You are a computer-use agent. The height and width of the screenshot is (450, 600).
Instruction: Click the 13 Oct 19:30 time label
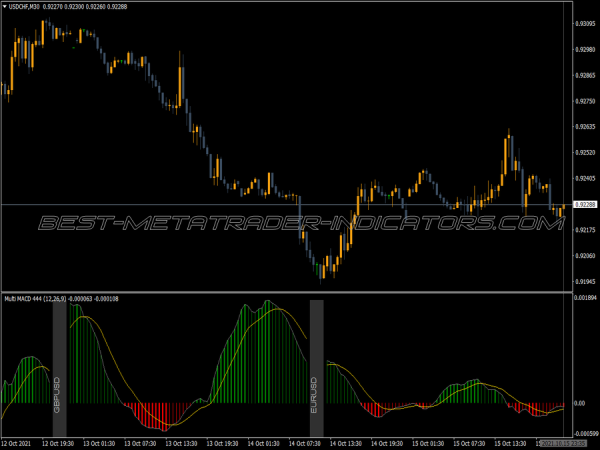(223, 443)
